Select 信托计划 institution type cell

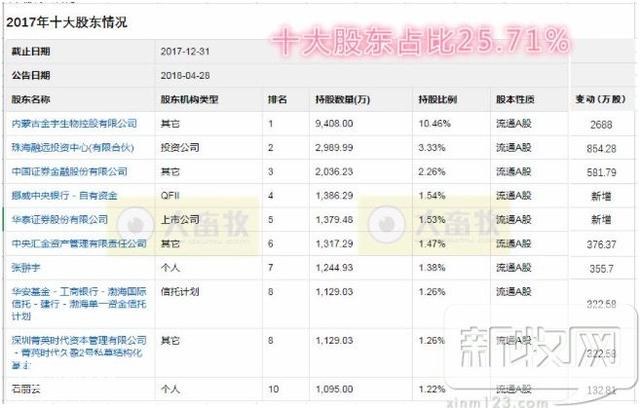(x=180, y=292)
